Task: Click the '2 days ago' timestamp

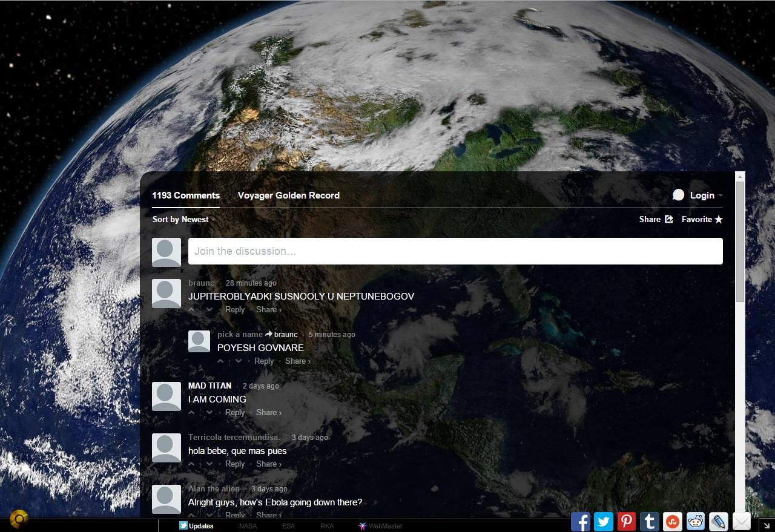Action: (261, 386)
